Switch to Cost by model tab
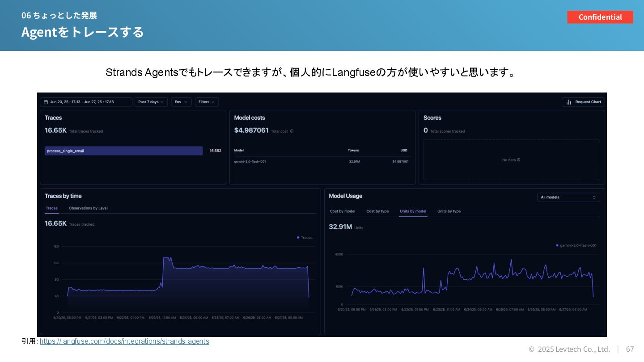The height and width of the screenshot is (362, 644). point(343,211)
